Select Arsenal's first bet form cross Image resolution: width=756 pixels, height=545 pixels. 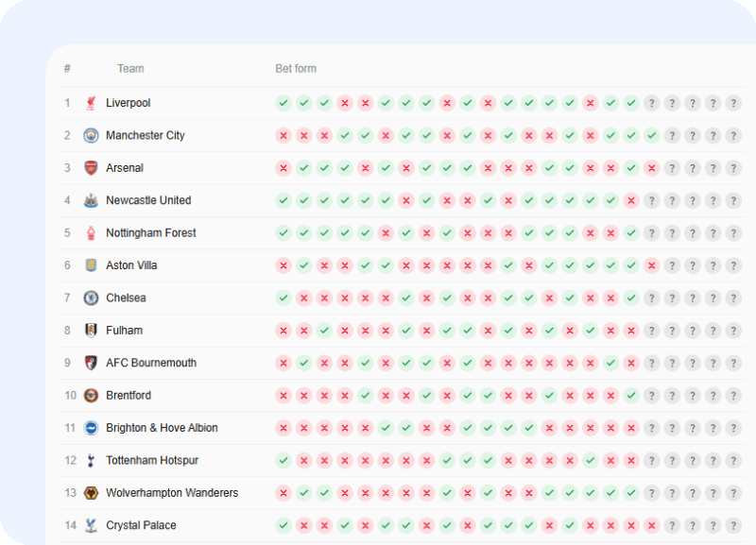point(283,168)
